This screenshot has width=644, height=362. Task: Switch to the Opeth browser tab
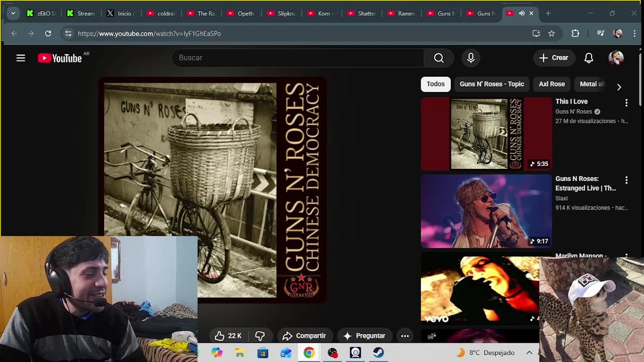coord(240,14)
